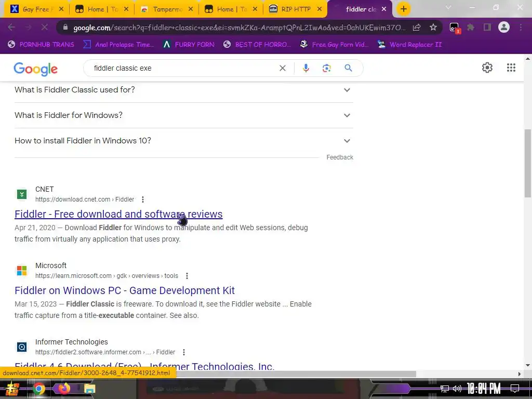532x399 pixels.
Task: Click the Google logo
Action: tap(36, 69)
